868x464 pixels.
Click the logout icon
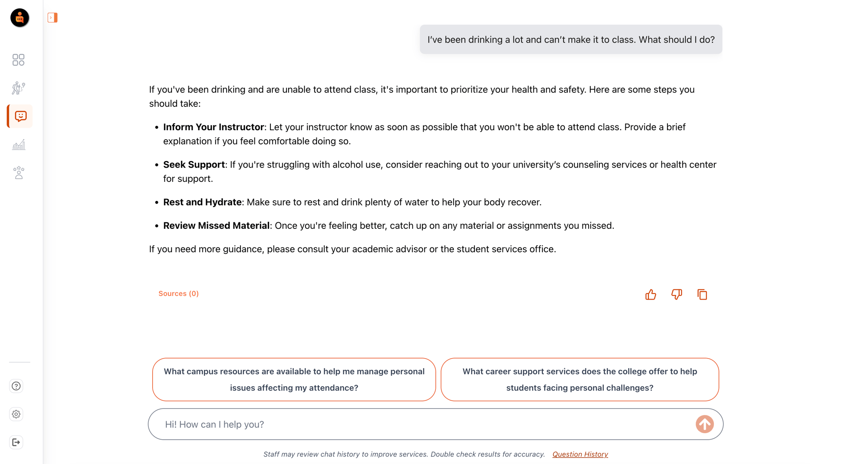(16, 442)
